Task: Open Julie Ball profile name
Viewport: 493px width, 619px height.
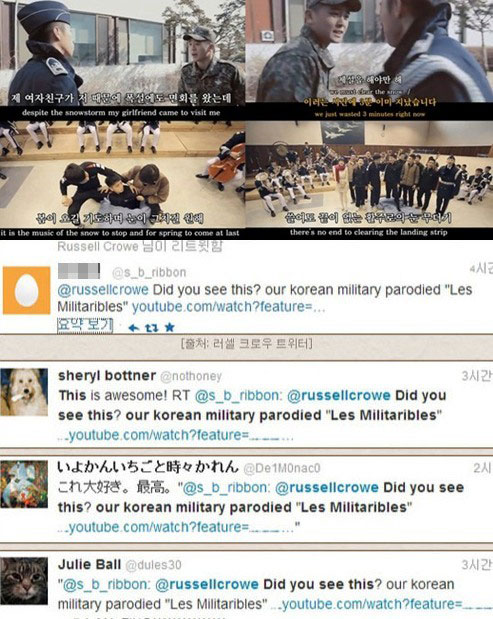Action: coord(90,565)
